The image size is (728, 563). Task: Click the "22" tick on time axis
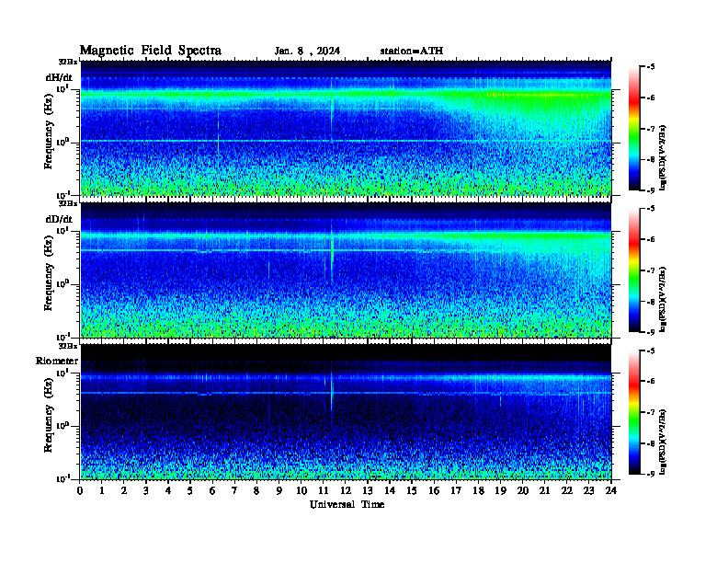pos(567,490)
